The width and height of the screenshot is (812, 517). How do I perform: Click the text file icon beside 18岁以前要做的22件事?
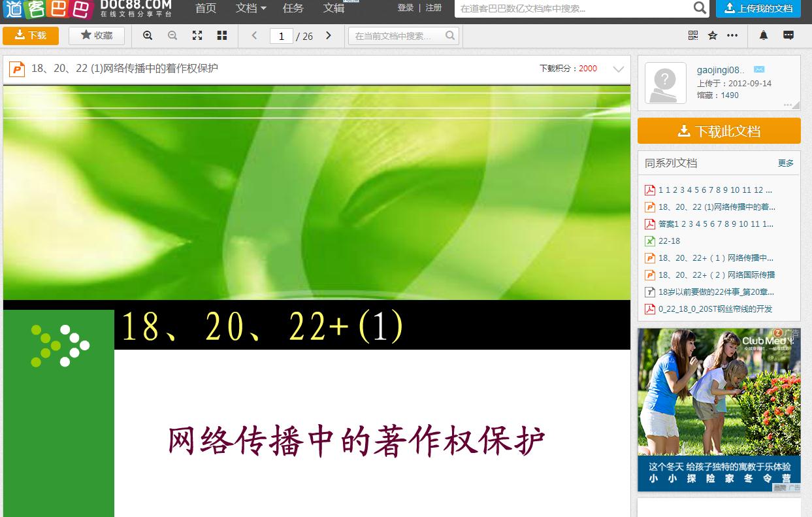click(x=650, y=292)
